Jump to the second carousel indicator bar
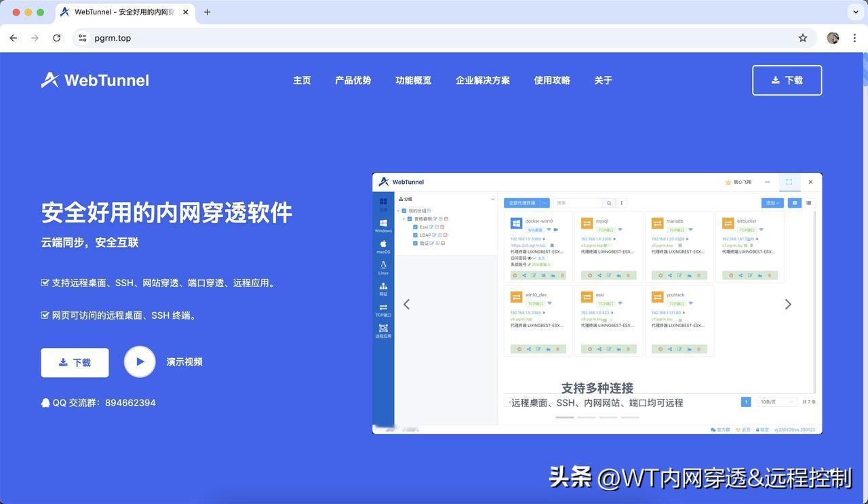Screen dimensions: 868x504 click(587, 417)
